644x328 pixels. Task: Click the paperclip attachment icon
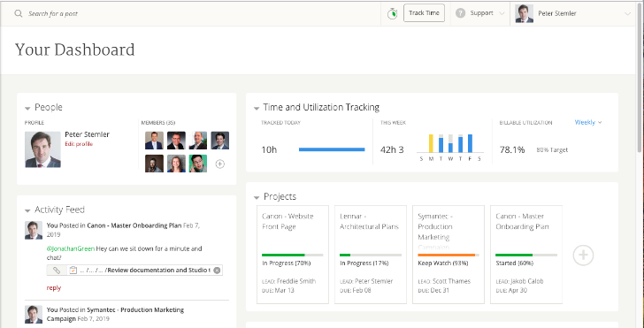coord(57,271)
